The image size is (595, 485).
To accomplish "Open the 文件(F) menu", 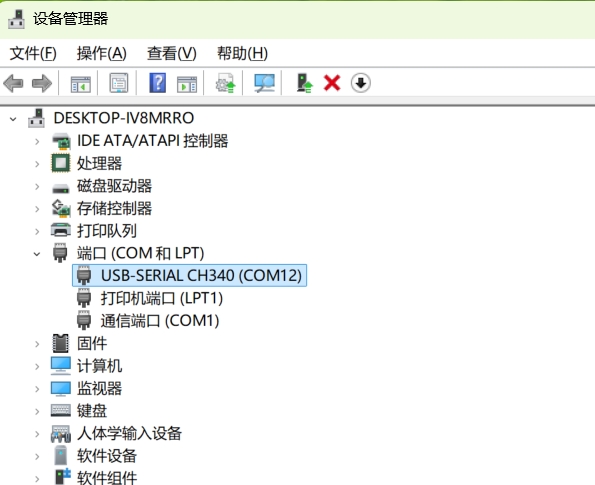I will (33, 53).
